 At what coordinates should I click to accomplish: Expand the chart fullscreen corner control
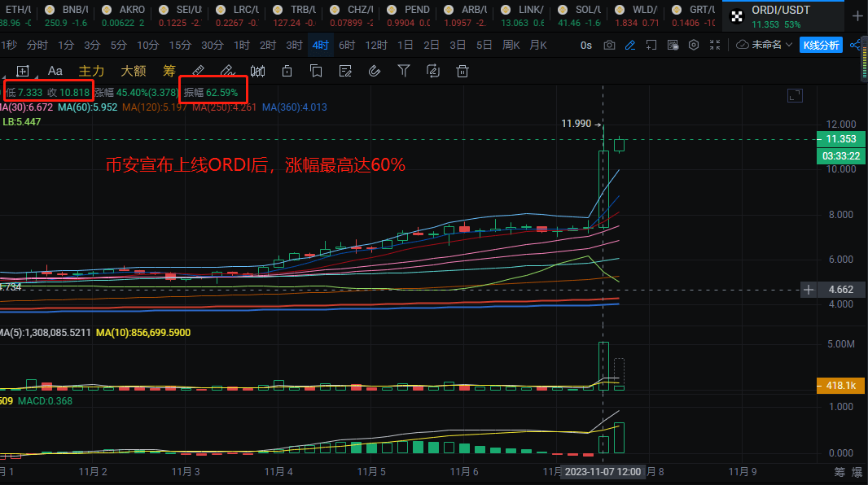click(795, 95)
